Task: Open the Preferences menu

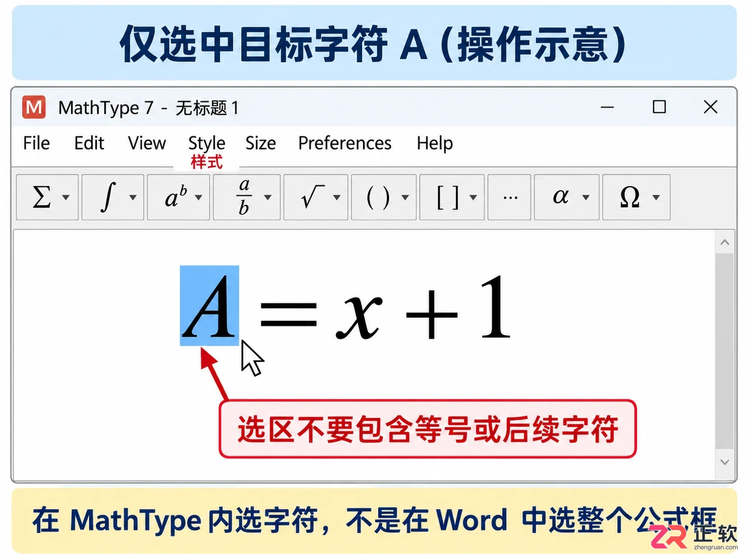Action: [x=345, y=143]
